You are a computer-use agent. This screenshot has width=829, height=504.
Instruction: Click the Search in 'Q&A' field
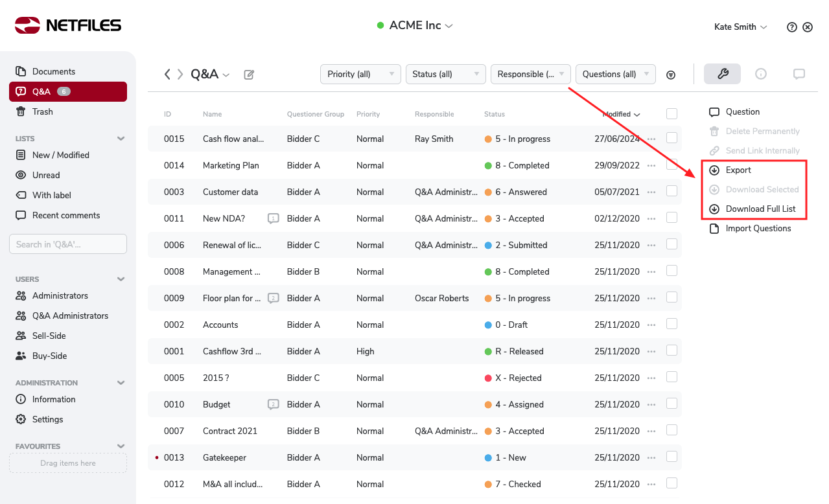(x=68, y=244)
